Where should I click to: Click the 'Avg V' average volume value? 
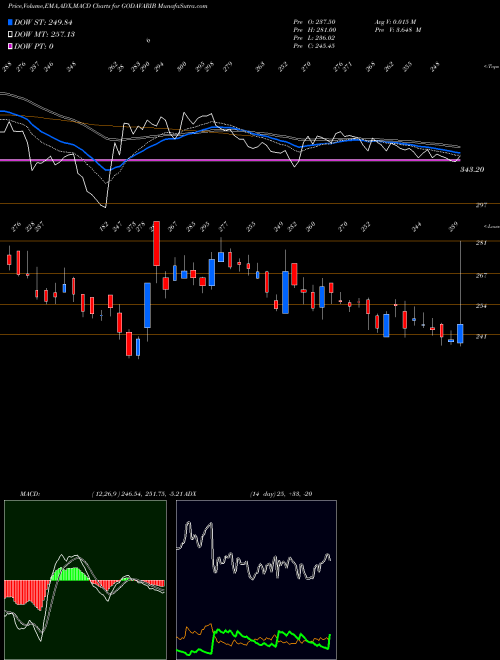pyautogui.click(x=395, y=22)
